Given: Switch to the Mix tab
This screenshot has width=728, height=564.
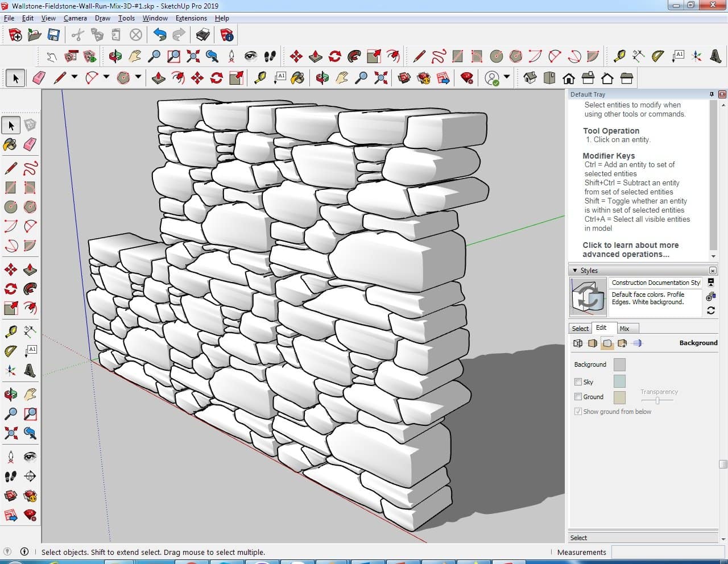Looking at the screenshot, I should [x=624, y=329].
